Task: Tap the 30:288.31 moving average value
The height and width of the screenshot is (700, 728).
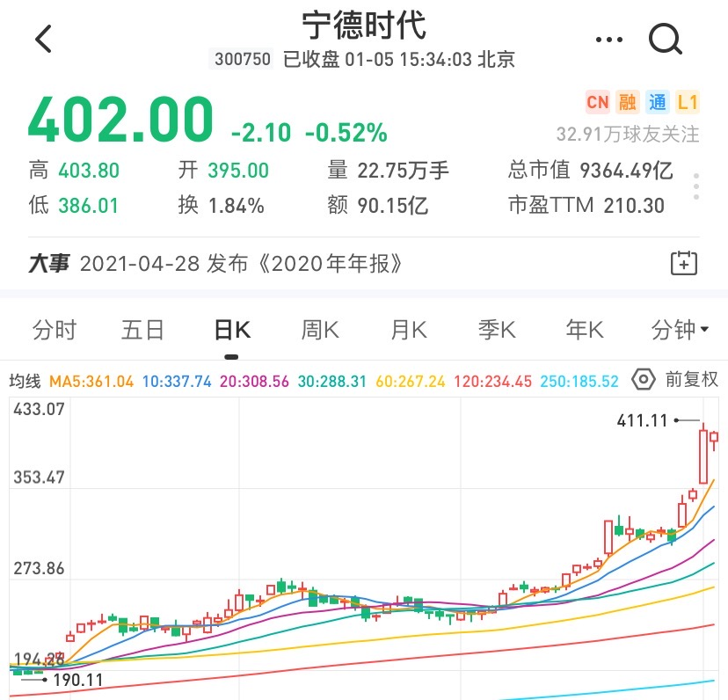Action: [332, 382]
